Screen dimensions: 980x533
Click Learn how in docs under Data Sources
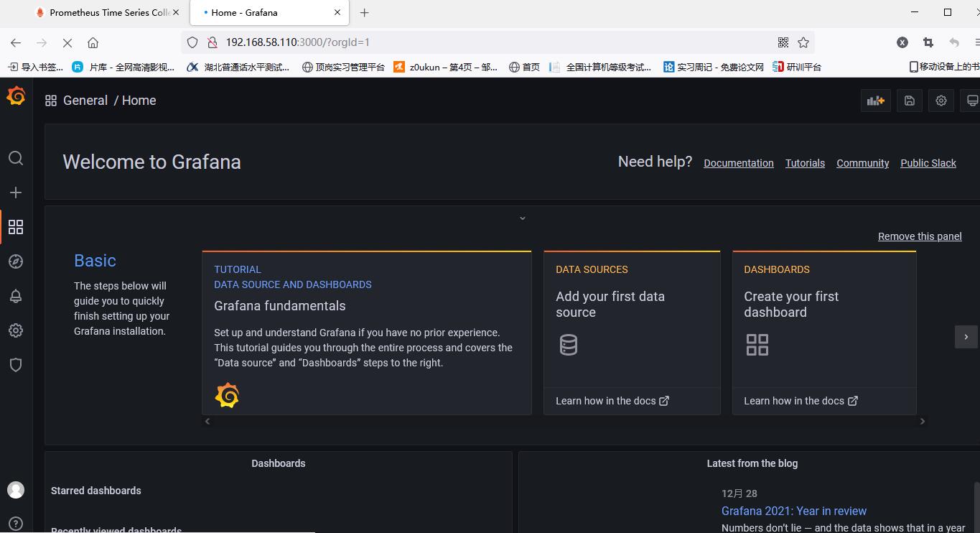(612, 401)
